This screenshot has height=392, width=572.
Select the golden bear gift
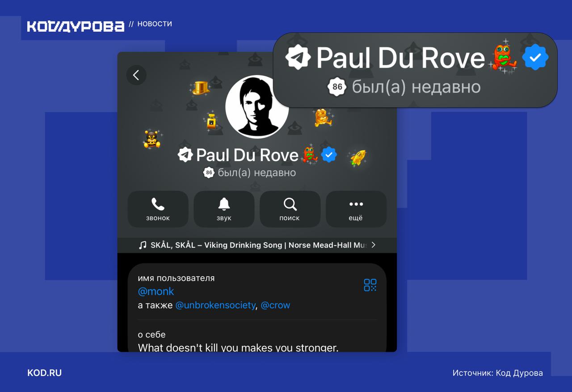[x=152, y=139]
